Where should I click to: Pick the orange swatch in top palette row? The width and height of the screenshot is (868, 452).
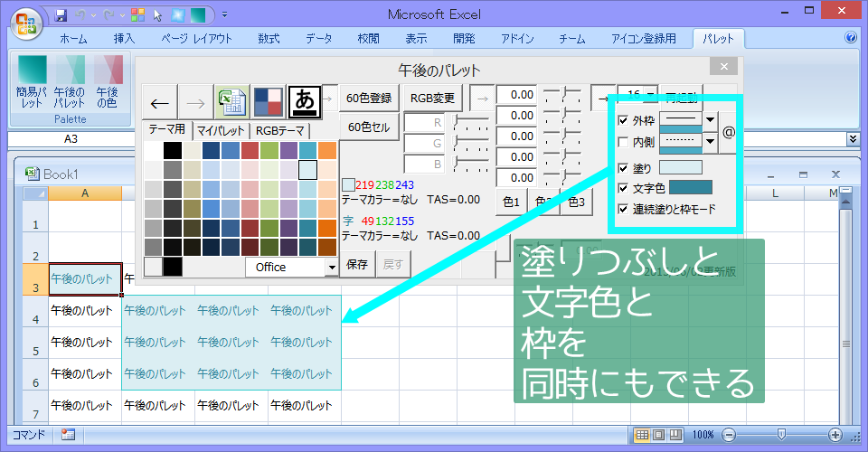[x=326, y=150]
